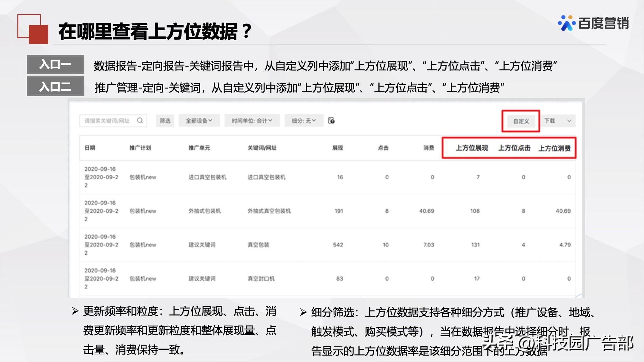Click the highlighted 自定义 customize button
644x362 pixels.
[x=521, y=122]
